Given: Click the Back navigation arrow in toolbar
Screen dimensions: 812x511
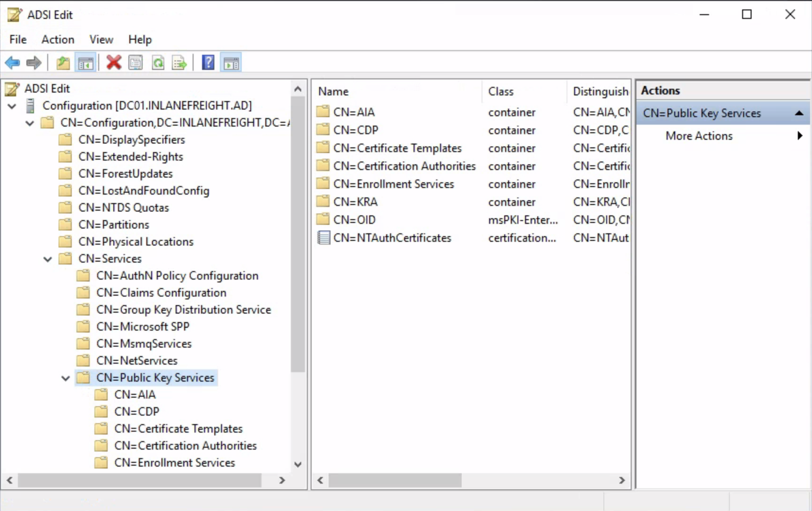Looking at the screenshot, I should click(x=12, y=62).
